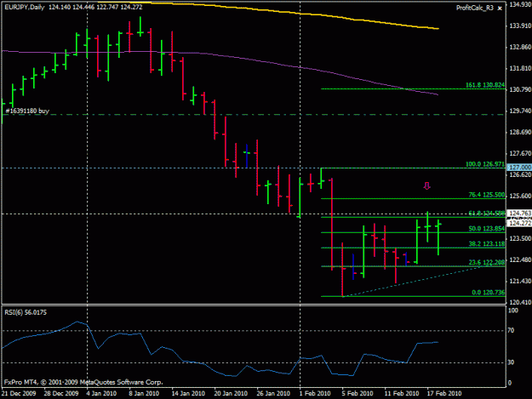Close the ProfitCalc_R3 indicator label
The height and width of the screenshot is (399, 532).
pos(500,9)
